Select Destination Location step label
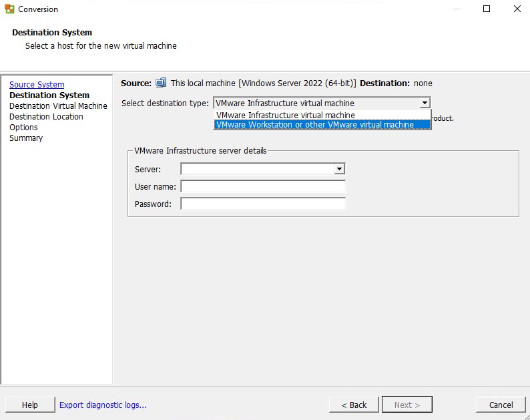Image resolution: width=530 pixels, height=420 pixels. pos(46,117)
